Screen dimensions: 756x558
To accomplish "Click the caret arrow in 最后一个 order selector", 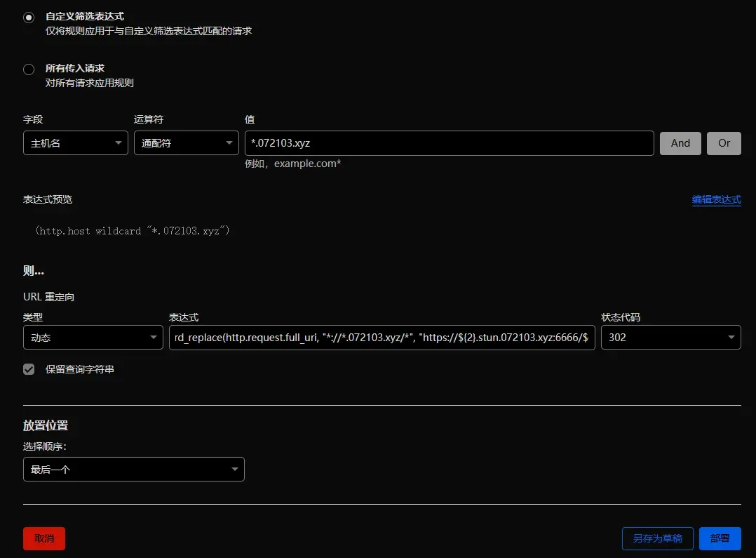I will [x=234, y=470].
